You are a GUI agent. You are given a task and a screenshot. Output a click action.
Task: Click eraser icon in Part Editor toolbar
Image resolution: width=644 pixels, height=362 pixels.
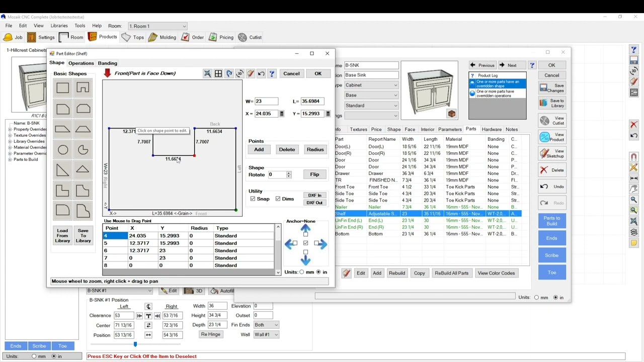click(x=250, y=73)
